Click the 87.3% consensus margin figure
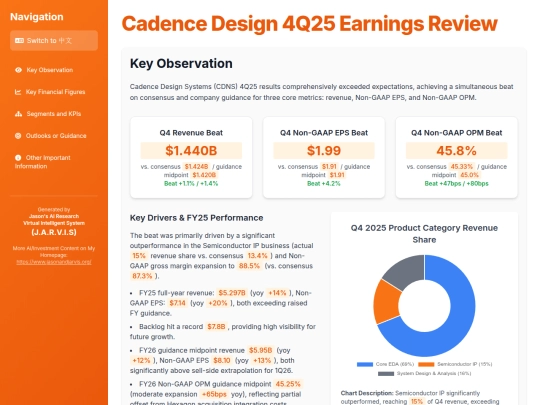 tap(142, 276)
